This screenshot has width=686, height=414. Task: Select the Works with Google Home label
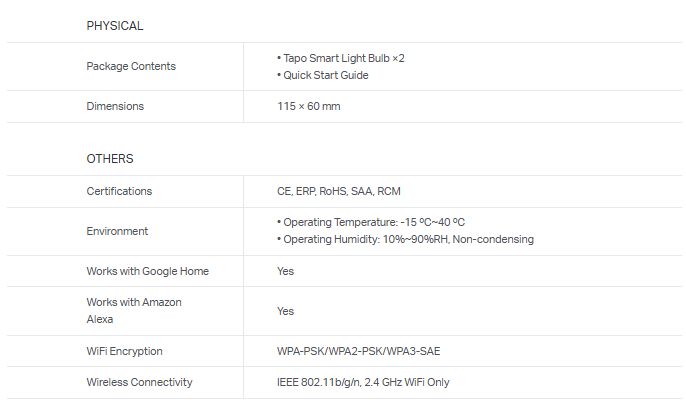148,271
